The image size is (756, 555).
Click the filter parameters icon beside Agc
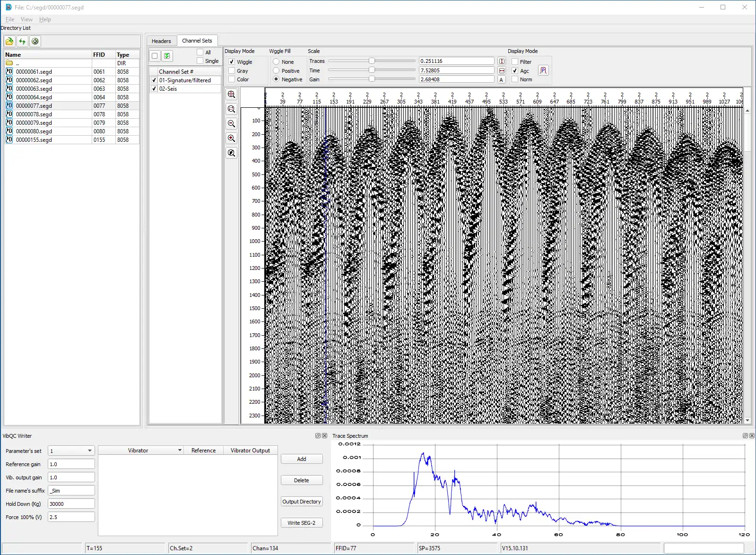(543, 70)
